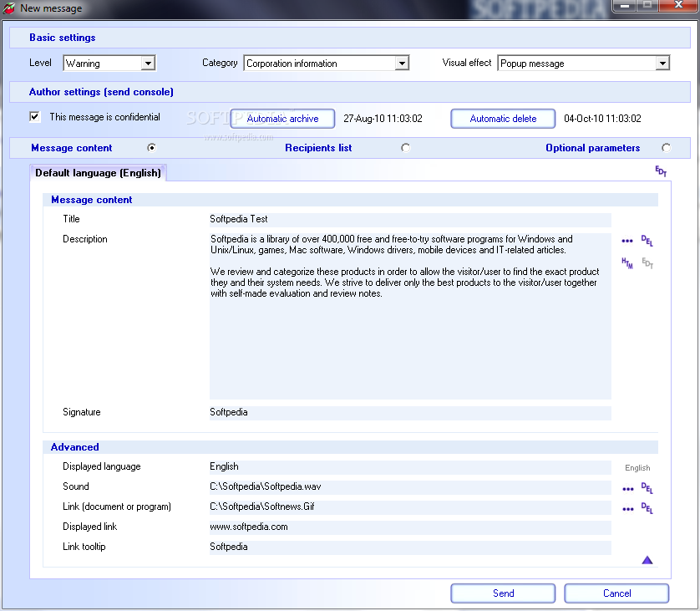Click the DEL icon next to Description
700x611 pixels.
647,241
